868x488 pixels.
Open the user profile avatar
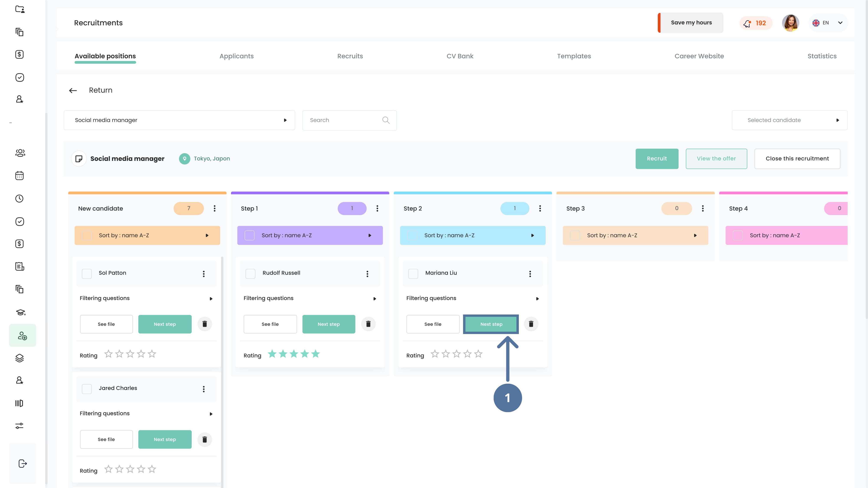coord(791,23)
